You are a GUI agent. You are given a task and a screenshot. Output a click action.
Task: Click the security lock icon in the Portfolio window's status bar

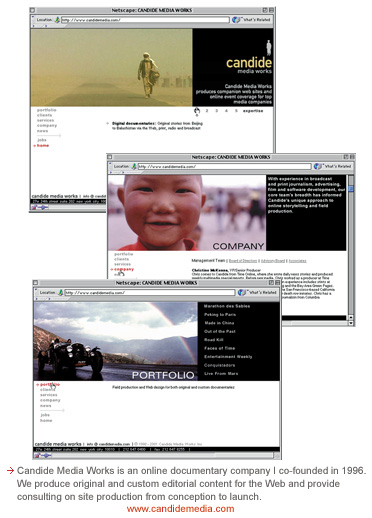tap(37, 455)
